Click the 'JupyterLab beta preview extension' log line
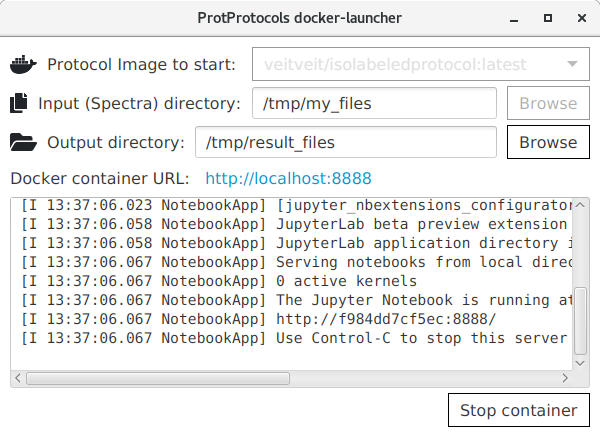Screen dimensions: 600x437 coord(294,224)
